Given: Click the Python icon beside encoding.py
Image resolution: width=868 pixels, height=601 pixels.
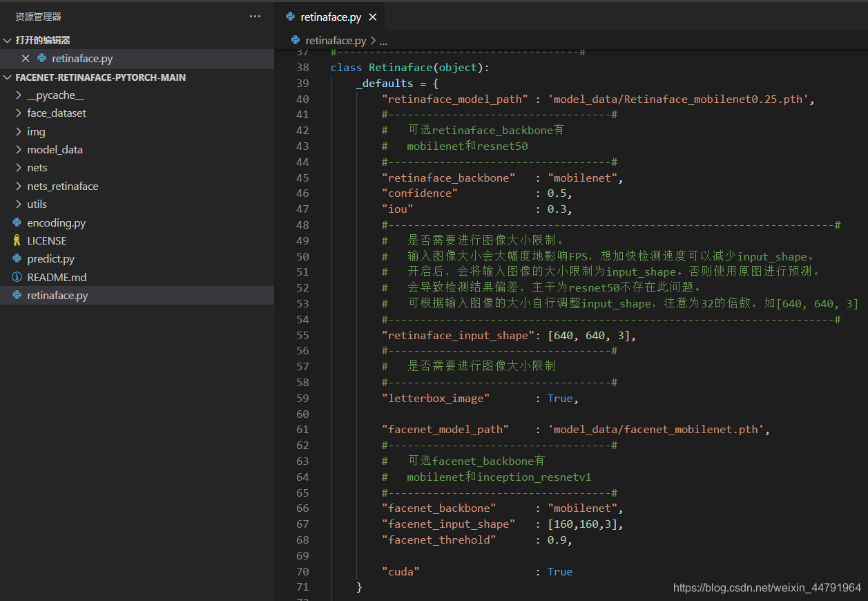Looking at the screenshot, I should click(17, 223).
